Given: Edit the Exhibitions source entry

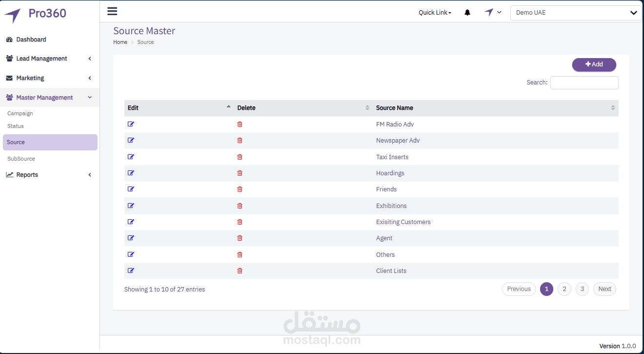Looking at the screenshot, I should click(131, 206).
